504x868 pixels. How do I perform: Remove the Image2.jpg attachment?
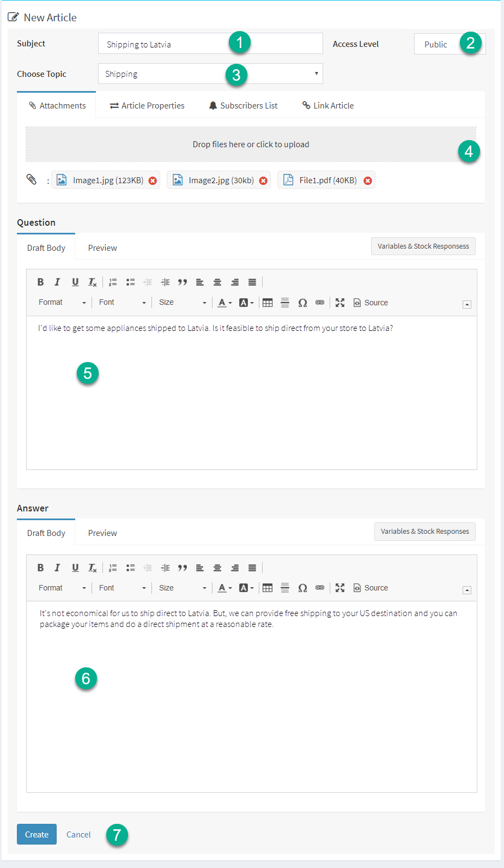pyautogui.click(x=263, y=180)
